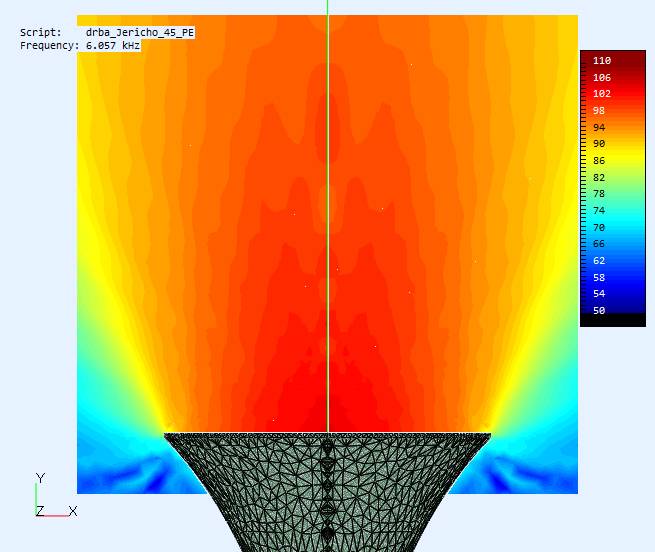Click the 54 label on color scale

click(x=599, y=294)
